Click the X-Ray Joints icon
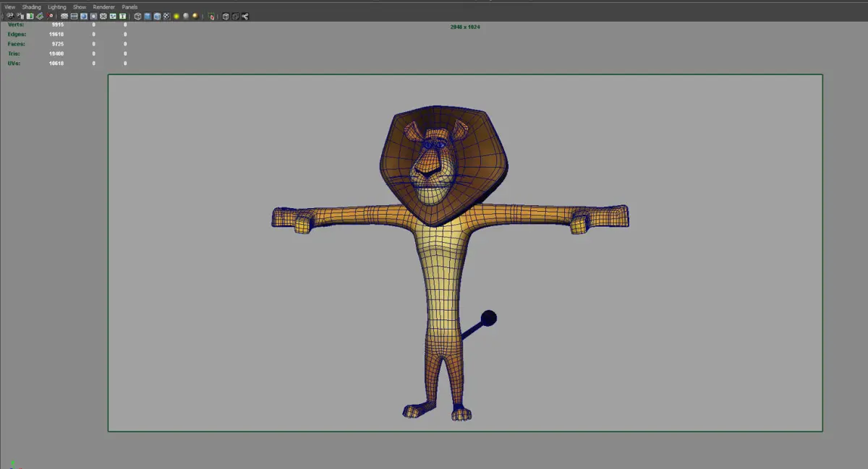The width and height of the screenshot is (868, 469). (x=245, y=16)
